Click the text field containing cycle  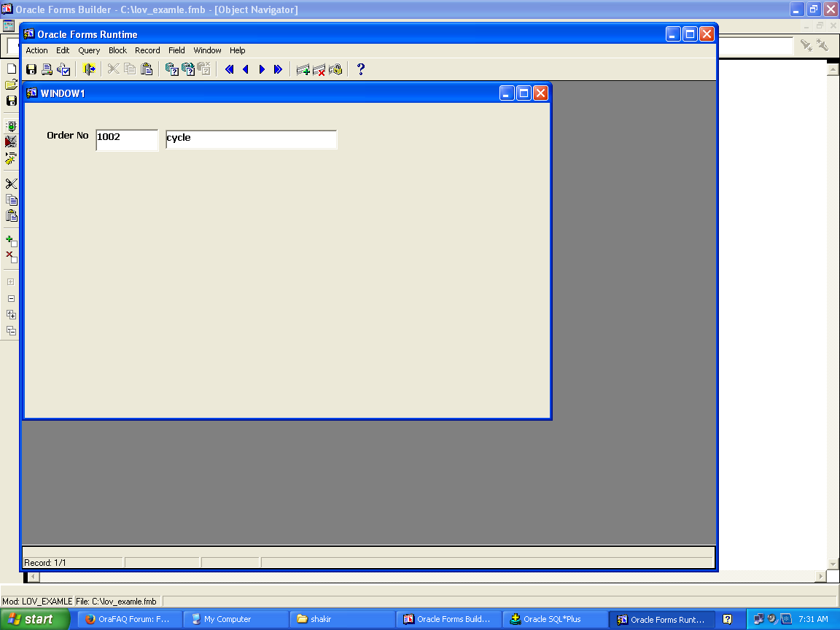pyautogui.click(x=251, y=139)
